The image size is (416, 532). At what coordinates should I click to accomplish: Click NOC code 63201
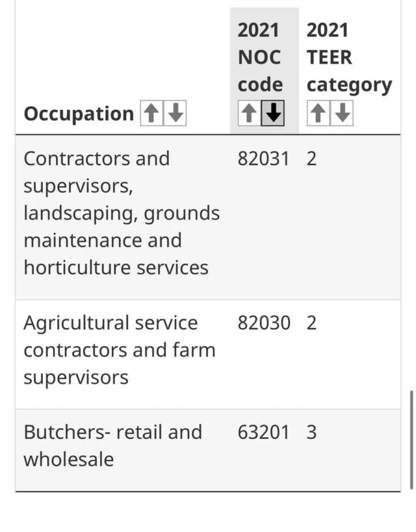[x=263, y=432]
